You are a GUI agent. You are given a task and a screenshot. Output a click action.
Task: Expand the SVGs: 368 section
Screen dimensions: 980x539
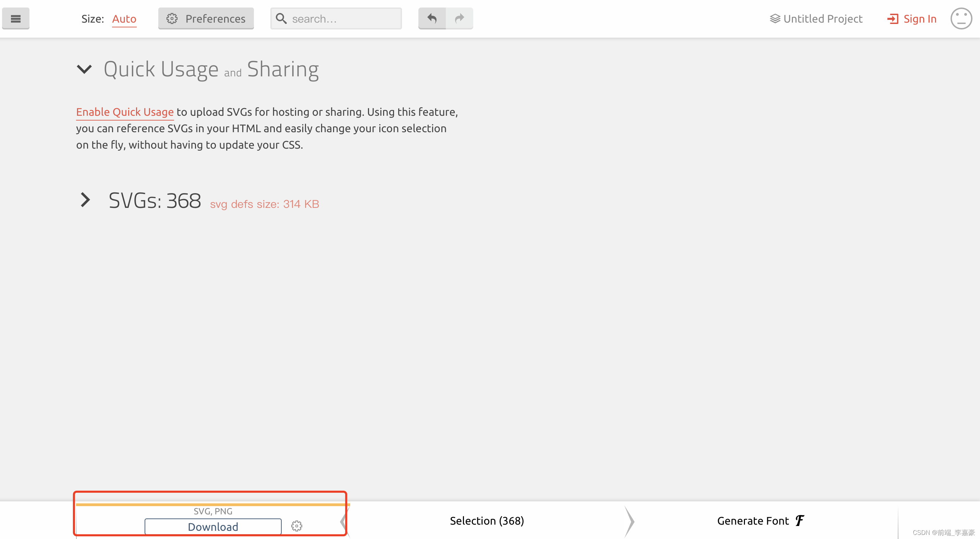(85, 200)
